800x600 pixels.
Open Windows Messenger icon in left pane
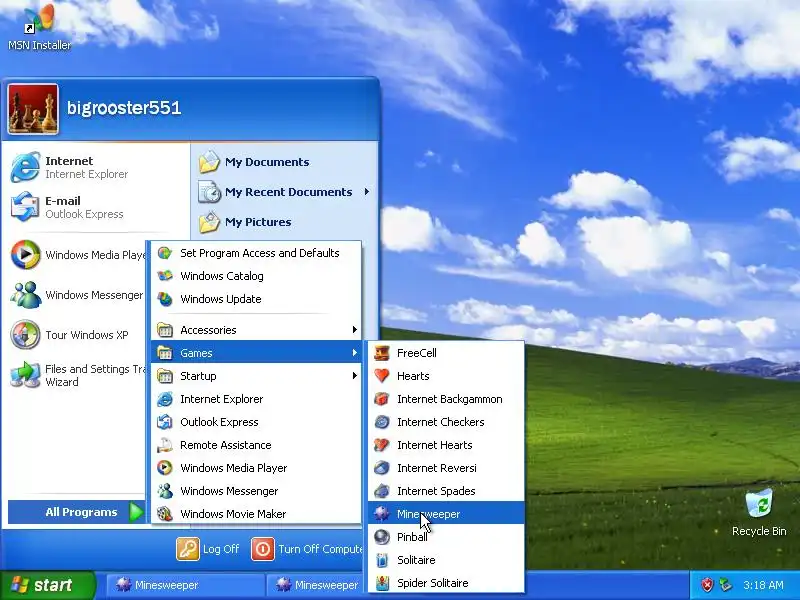[x=26, y=295]
